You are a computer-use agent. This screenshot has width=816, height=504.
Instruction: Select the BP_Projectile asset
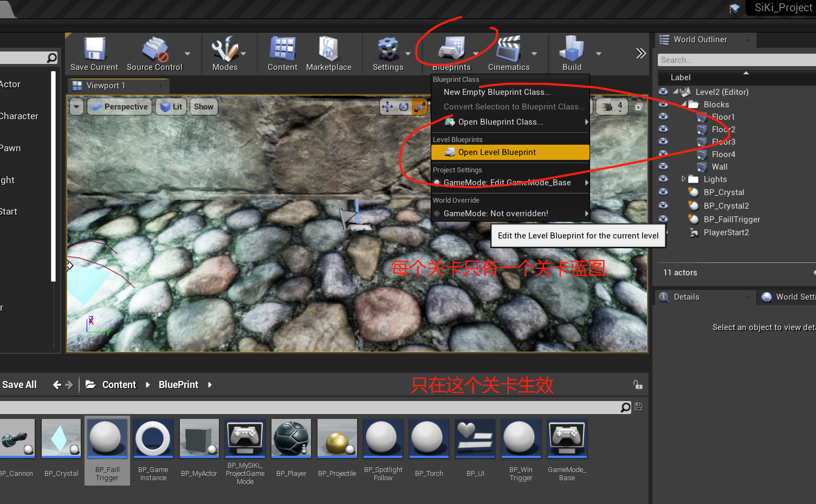(337, 438)
